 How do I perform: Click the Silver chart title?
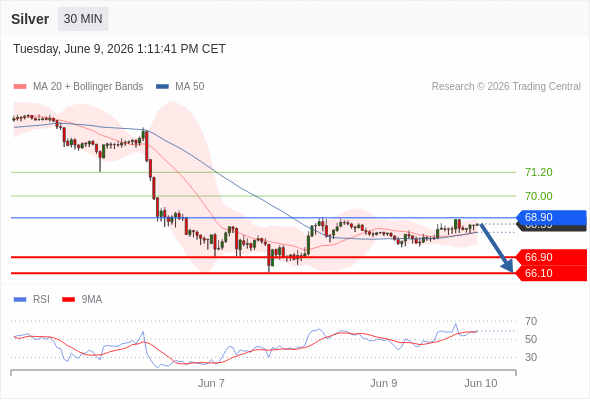(x=30, y=19)
